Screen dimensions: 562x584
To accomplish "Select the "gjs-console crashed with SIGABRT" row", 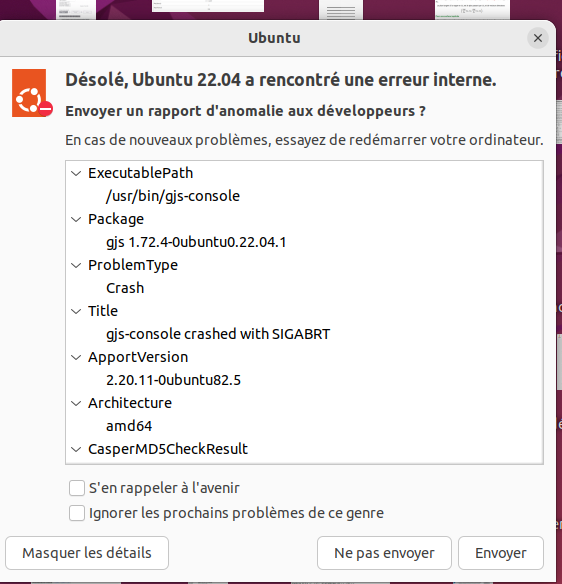I will (304, 334).
